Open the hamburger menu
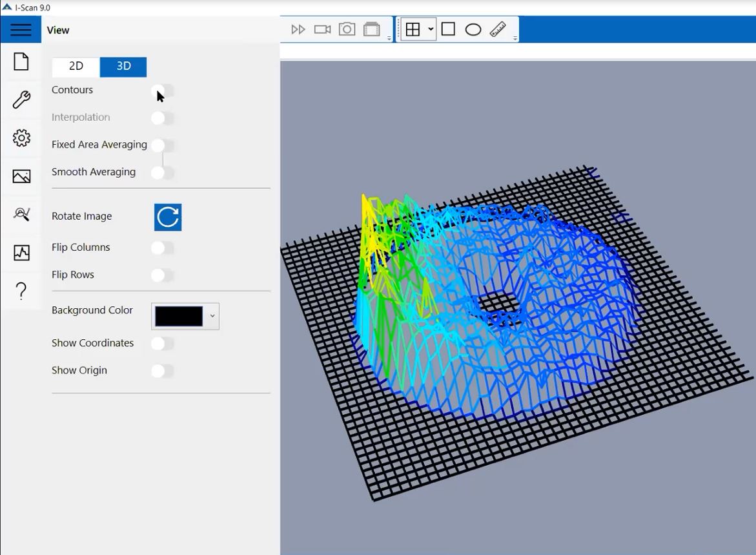 [21, 30]
